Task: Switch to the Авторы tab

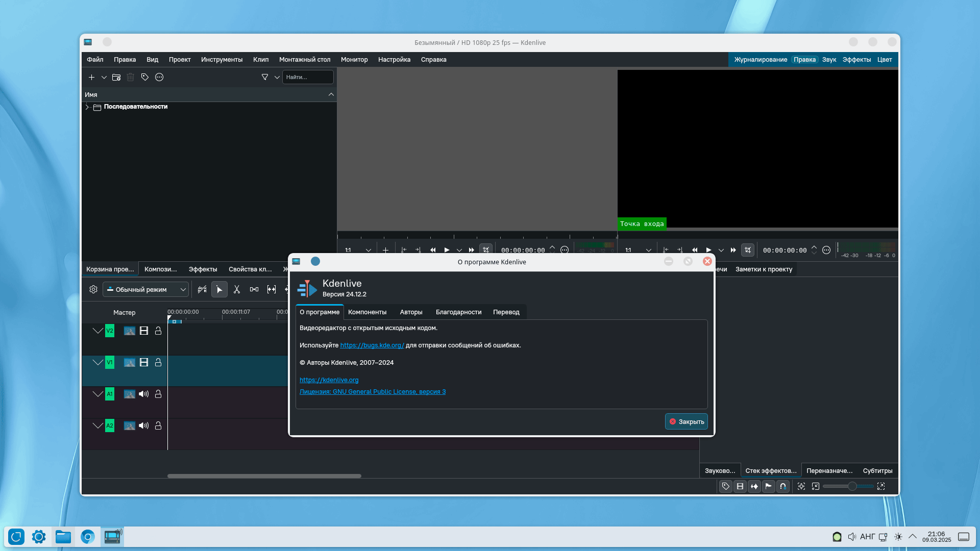Action: coord(411,312)
